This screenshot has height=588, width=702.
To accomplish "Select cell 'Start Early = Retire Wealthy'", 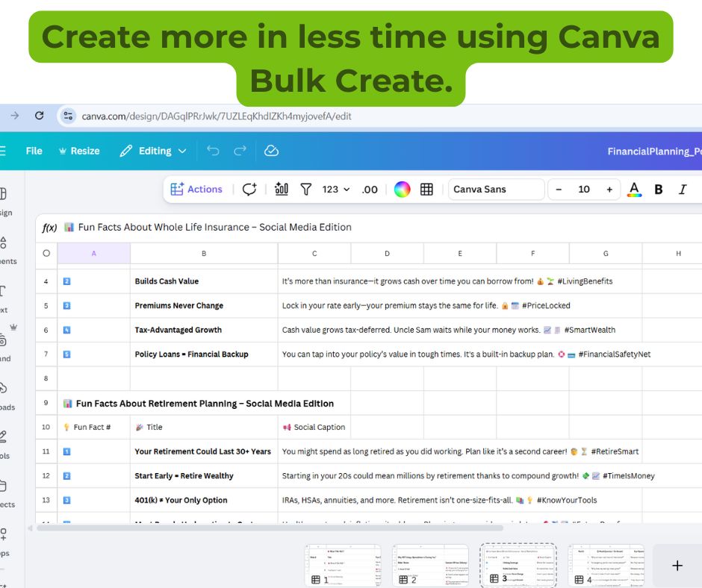I will pos(204,475).
